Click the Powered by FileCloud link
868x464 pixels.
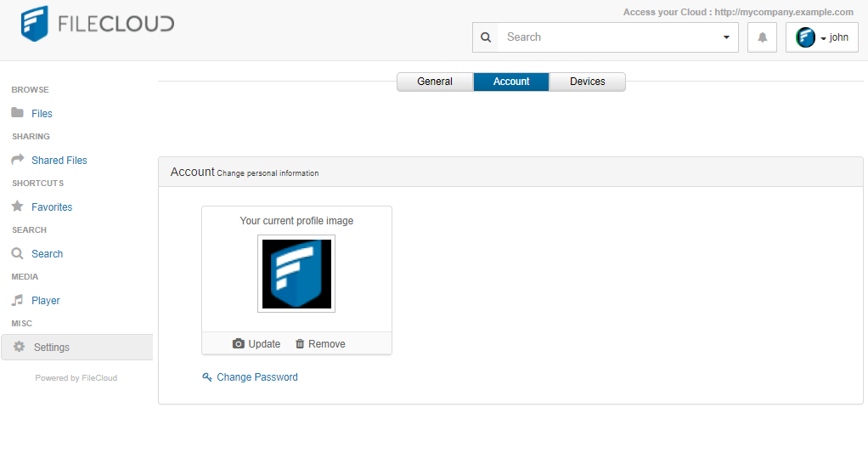76,377
